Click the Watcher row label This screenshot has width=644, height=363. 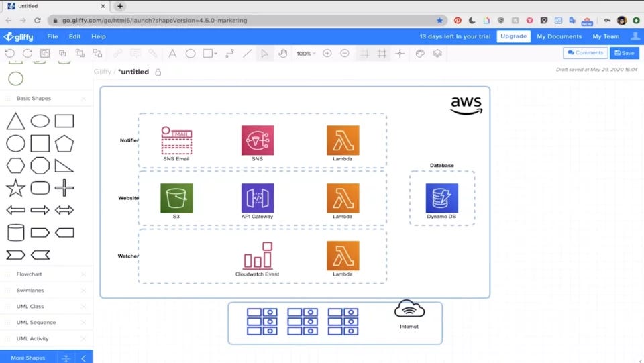128,256
